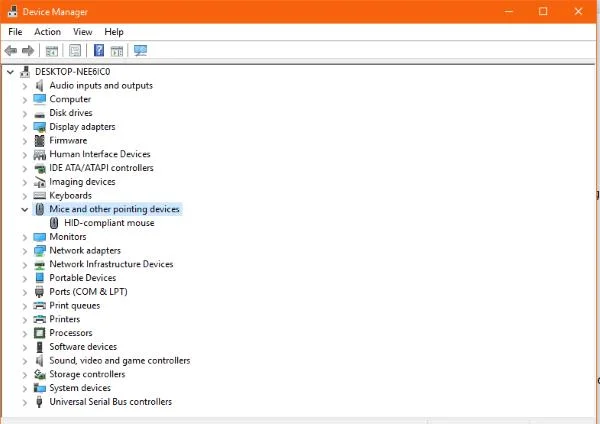Image resolution: width=600 pixels, height=424 pixels.
Task: Select Mice and other pointing devices label
Action: 114,209
